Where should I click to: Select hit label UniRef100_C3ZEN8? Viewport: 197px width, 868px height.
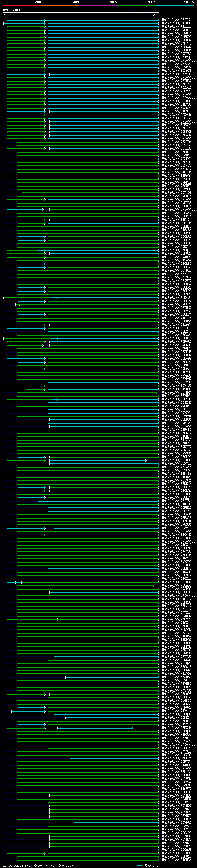tap(177, 352)
